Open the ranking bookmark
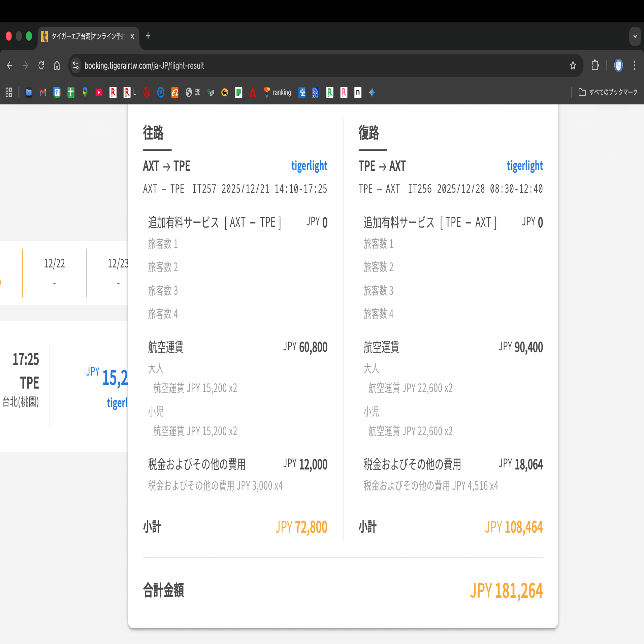This screenshot has height=644, width=644. click(277, 92)
